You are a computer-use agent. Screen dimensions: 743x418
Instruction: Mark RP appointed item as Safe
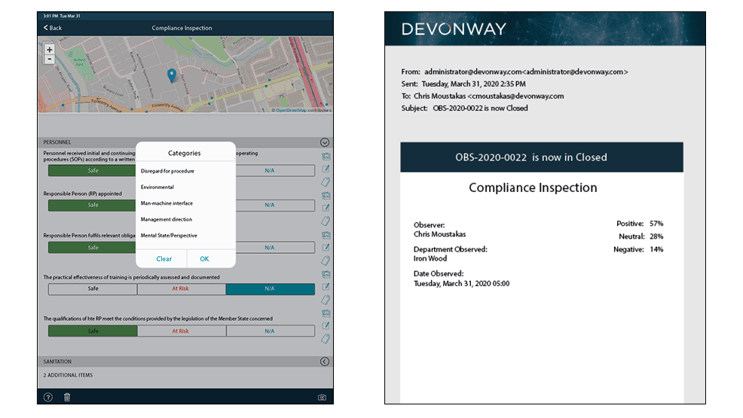click(x=92, y=205)
